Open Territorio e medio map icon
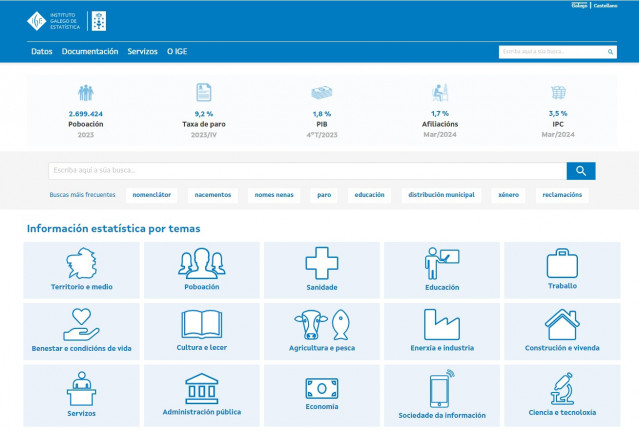Image resolution: width=639 pixels, height=433 pixels. [x=82, y=263]
